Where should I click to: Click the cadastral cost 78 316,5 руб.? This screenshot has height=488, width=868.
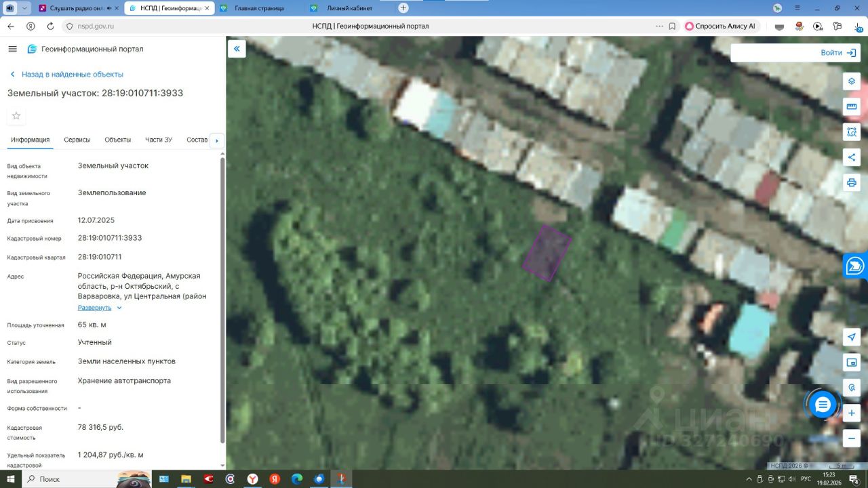[100, 428]
